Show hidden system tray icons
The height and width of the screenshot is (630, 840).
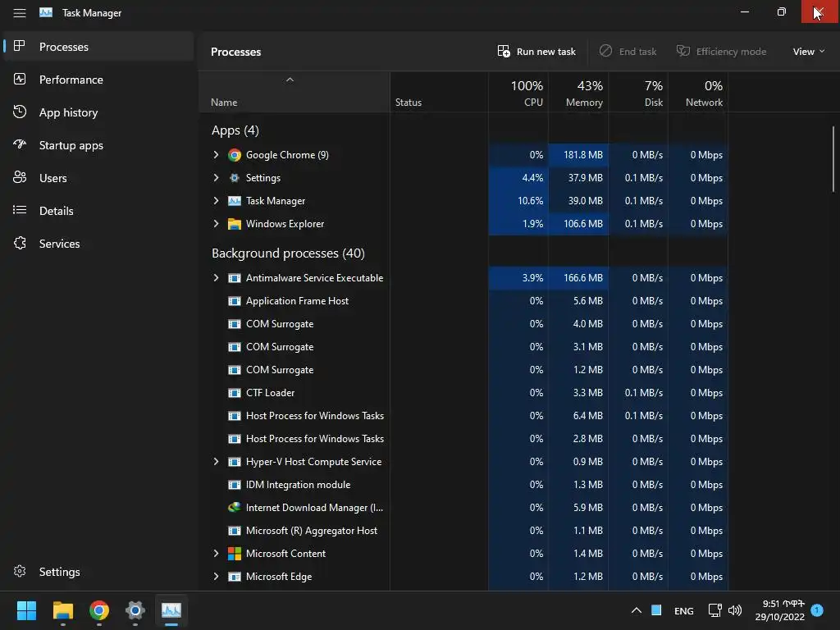[x=636, y=610]
